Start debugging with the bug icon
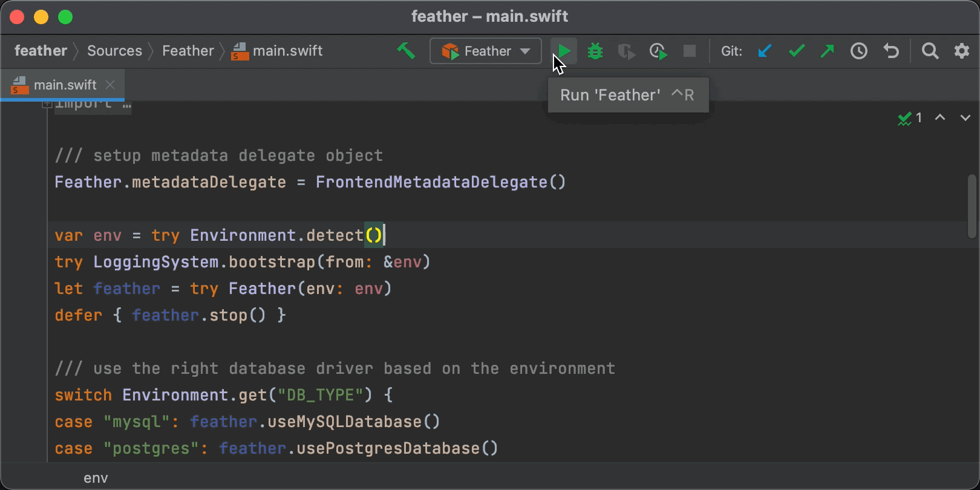Viewport: 980px width, 490px height. coord(595,51)
